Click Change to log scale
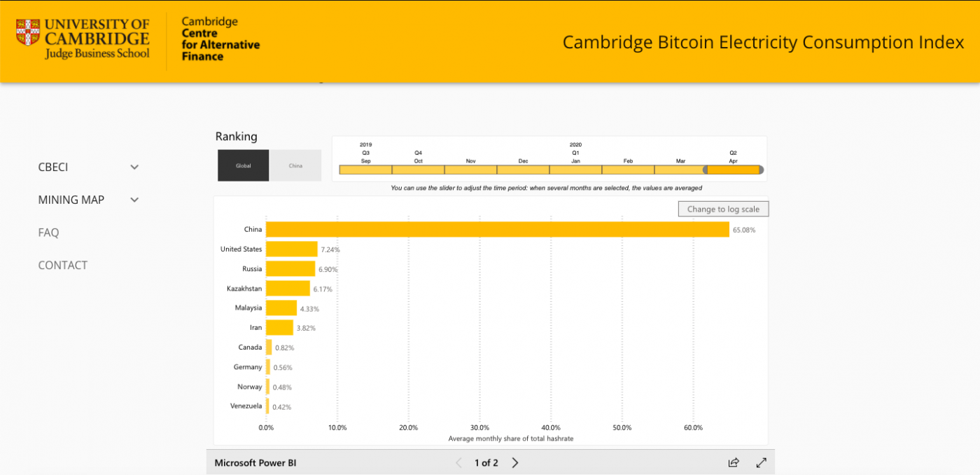 [x=723, y=208]
